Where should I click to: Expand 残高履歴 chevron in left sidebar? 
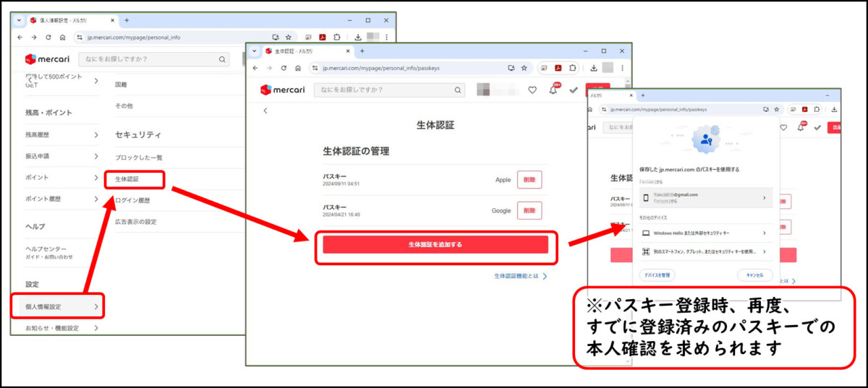tap(96, 134)
